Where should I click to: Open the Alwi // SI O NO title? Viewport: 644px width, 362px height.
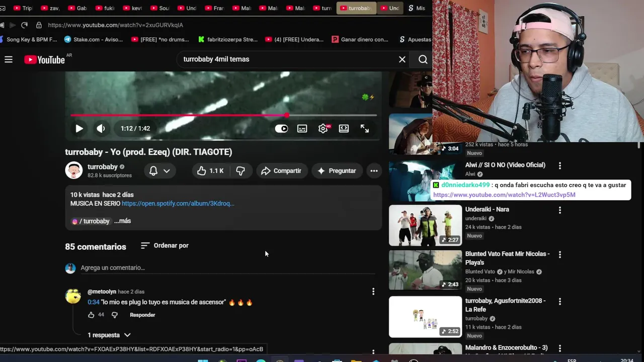click(x=505, y=165)
